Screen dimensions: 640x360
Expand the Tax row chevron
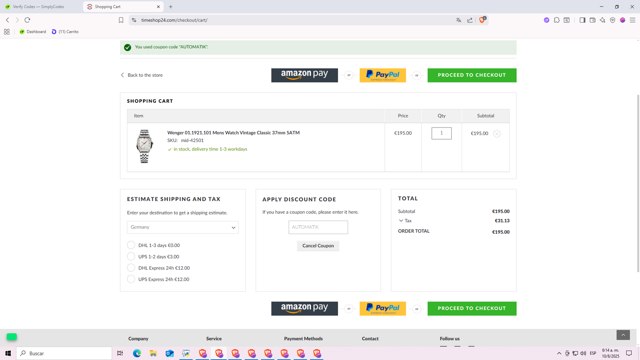(401, 220)
